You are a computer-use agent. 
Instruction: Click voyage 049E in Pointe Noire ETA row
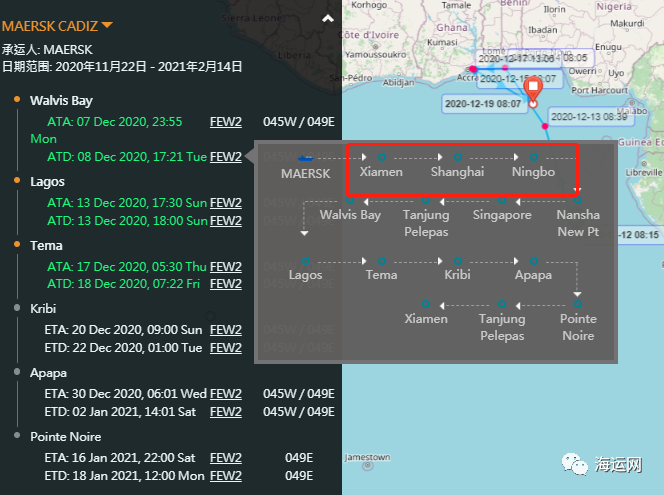[299, 458]
